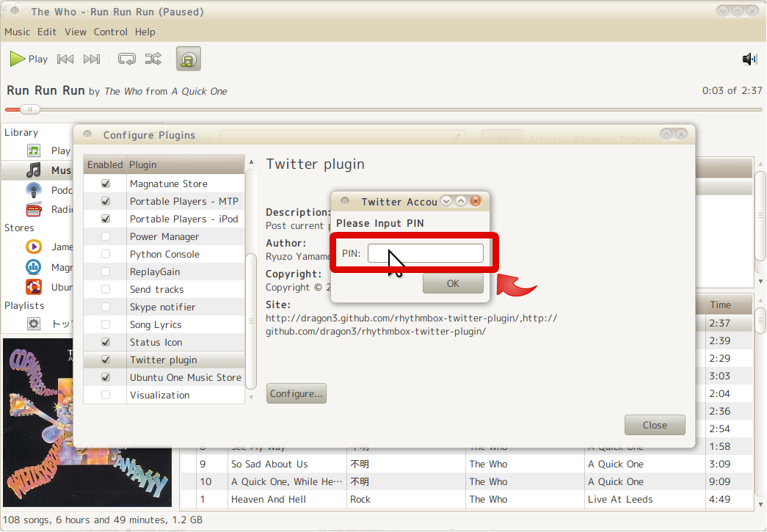
Task: Select track 'So Sad About Us'
Action: click(x=269, y=464)
